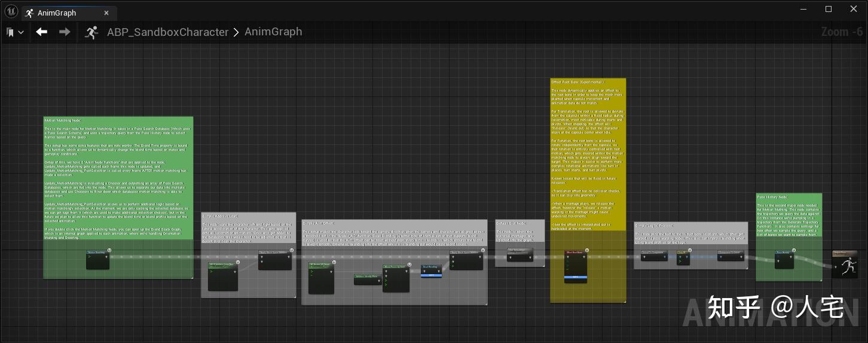The height and width of the screenshot is (343, 868).
Task: Minimize the editor window
Action: click(803, 9)
